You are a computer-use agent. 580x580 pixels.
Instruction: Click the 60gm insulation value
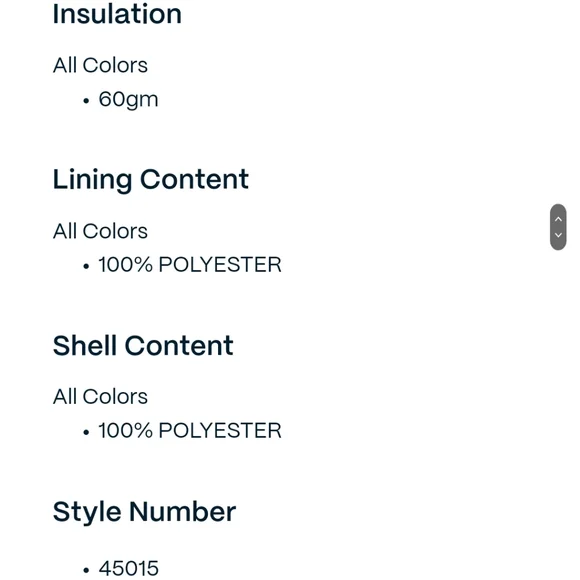click(128, 100)
